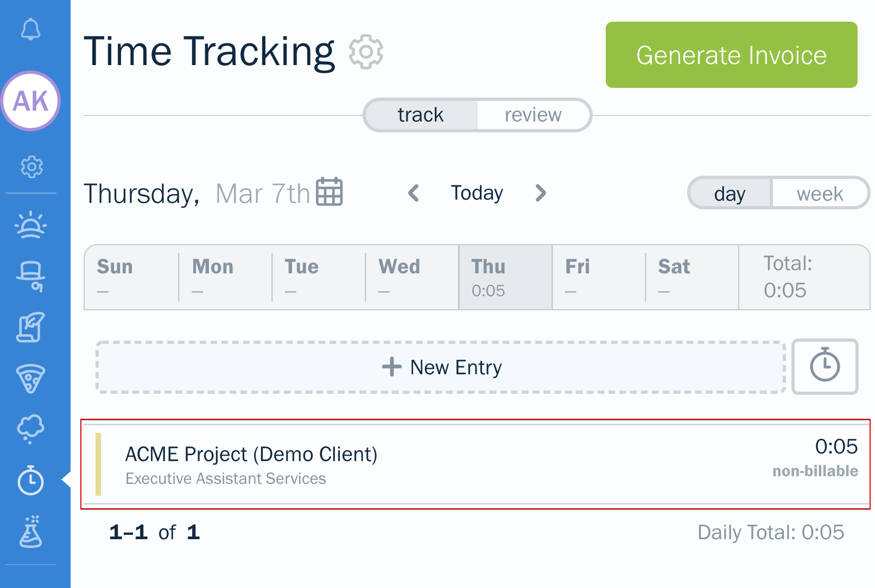Screen dimensions: 875x588
Task: Start the stopwatch timer beside New Entry
Action: point(825,367)
